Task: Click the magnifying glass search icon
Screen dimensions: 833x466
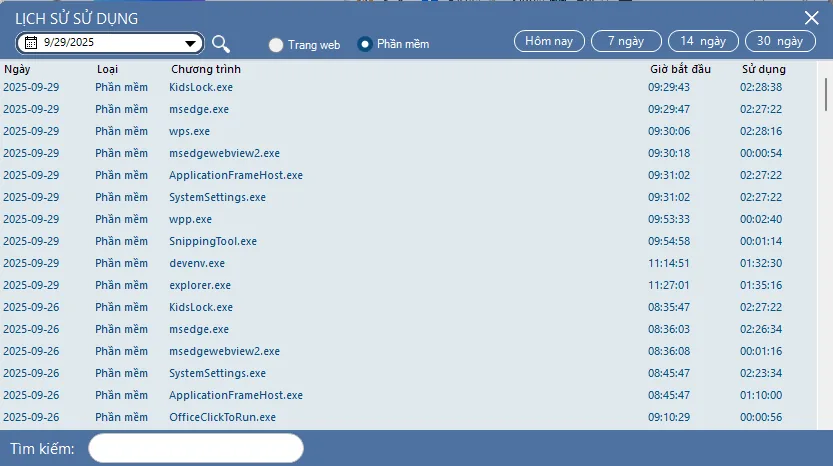Action: (220, 44)
